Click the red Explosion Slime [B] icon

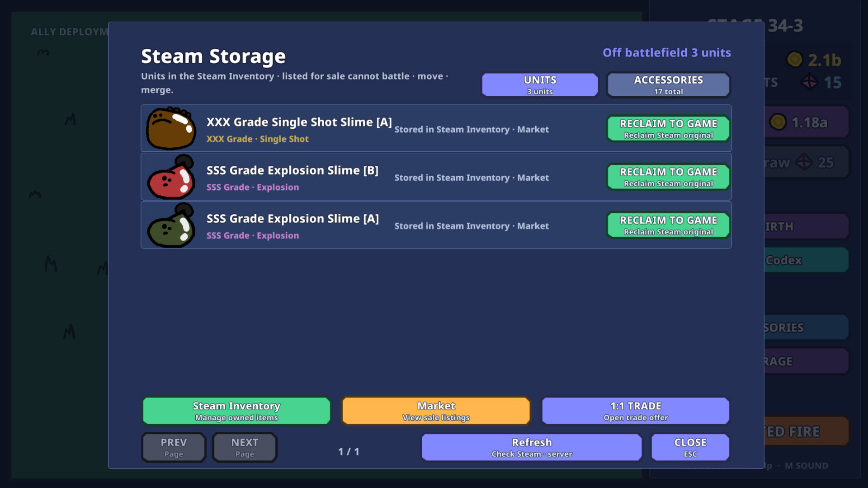tap(171, 177)
